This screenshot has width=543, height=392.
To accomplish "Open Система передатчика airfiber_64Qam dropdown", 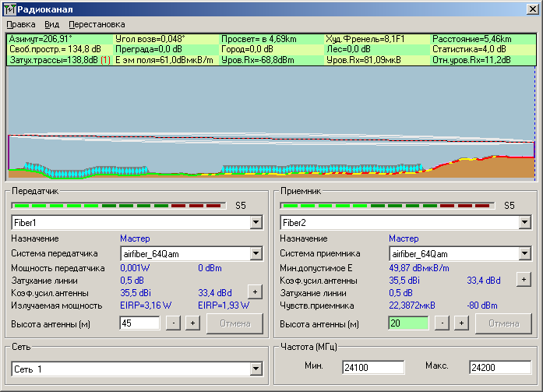I will 256,253.
